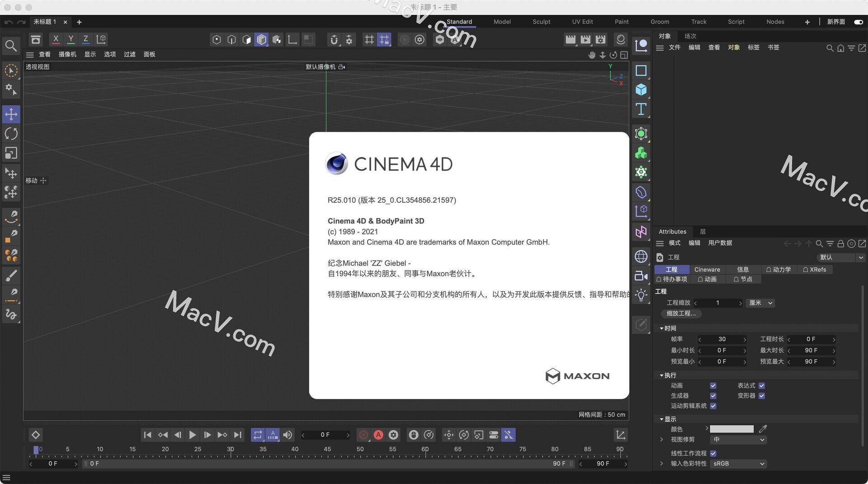Click the camera icon in the right sidebar

click(x=641, y=276)
